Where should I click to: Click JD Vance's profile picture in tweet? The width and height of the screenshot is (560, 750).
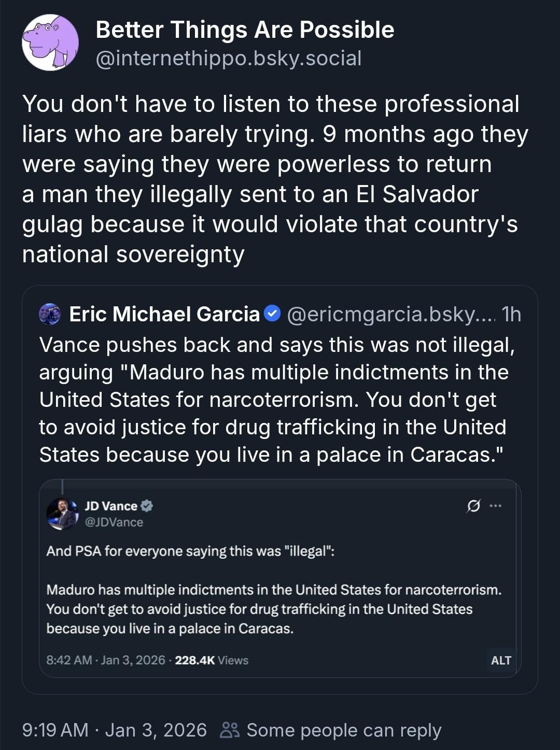(62, 514)
